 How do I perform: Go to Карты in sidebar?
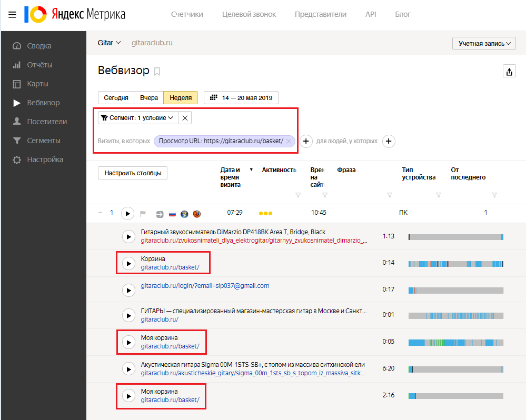(x=37, y=84)
